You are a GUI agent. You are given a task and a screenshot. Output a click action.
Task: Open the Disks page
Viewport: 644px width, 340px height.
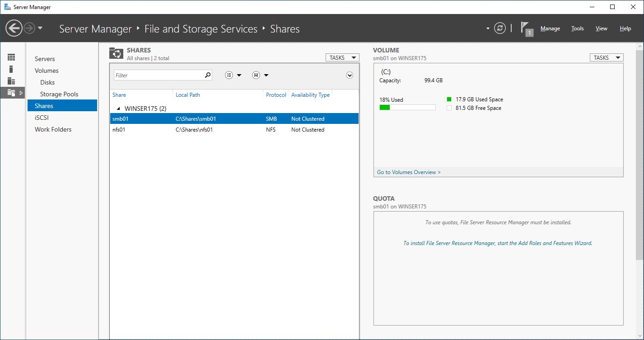[x=47, y=82]
